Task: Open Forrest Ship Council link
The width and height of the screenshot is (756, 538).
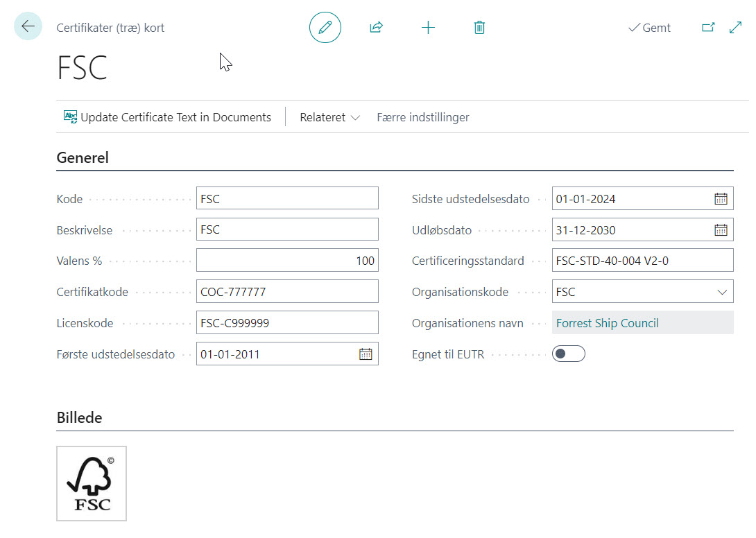Action: pyautogui.click(x=607, y=323)
